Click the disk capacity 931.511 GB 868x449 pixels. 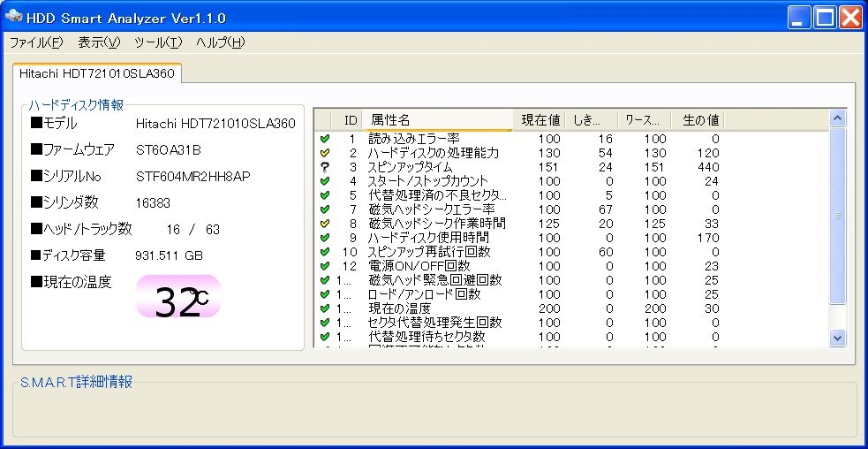(169, 255)
